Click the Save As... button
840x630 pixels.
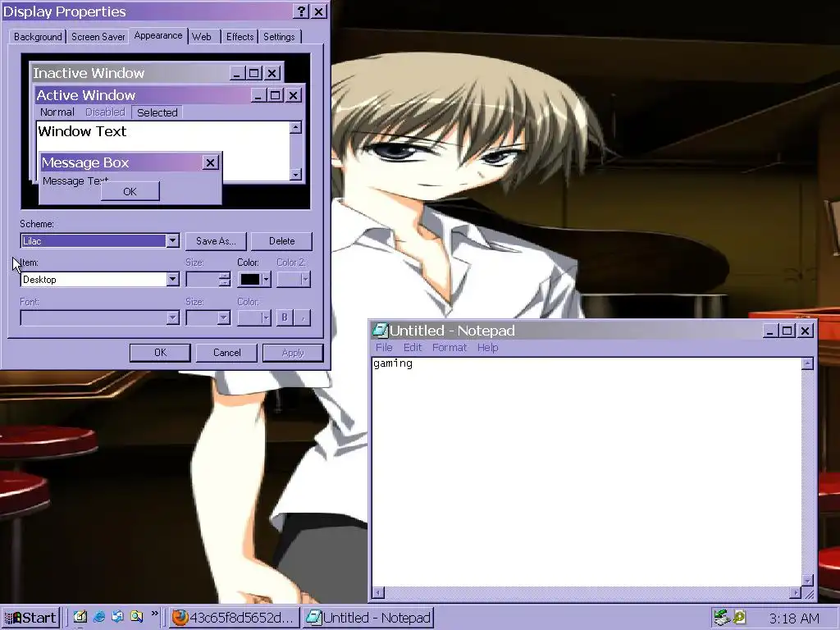(x=216, y=241)
